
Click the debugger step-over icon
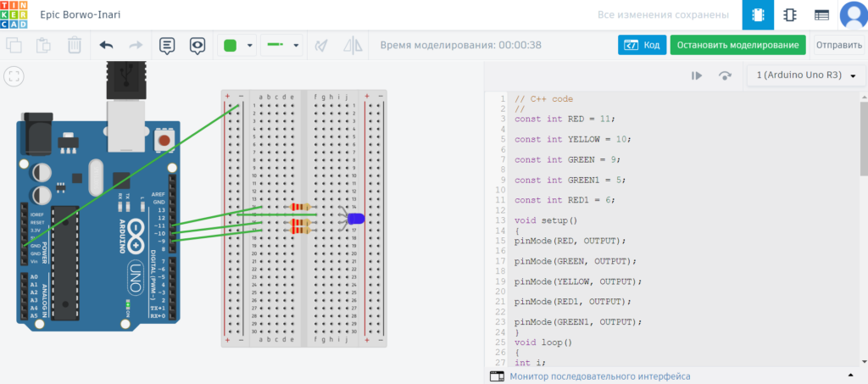[x=726, y=75]
